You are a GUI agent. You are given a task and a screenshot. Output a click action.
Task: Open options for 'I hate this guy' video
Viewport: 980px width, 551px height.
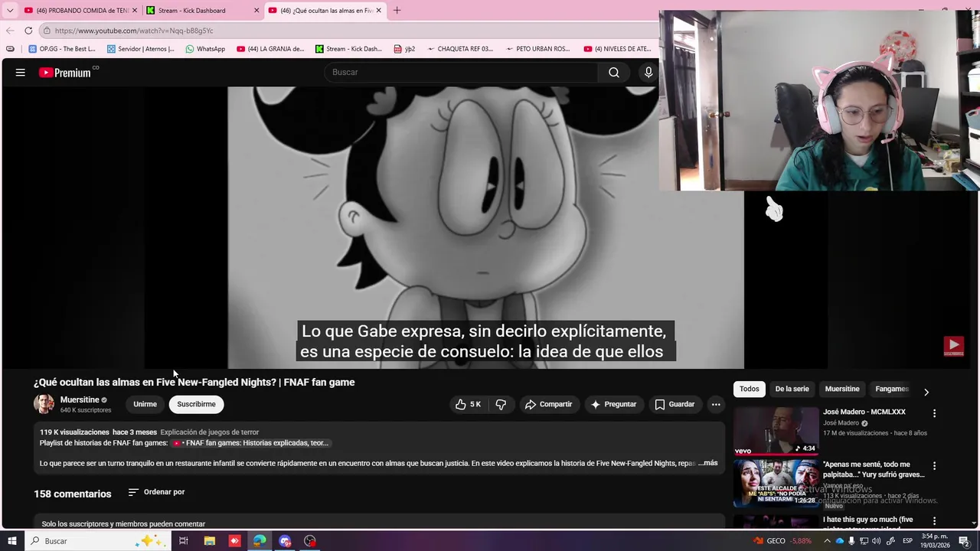[x=934, y=520]
